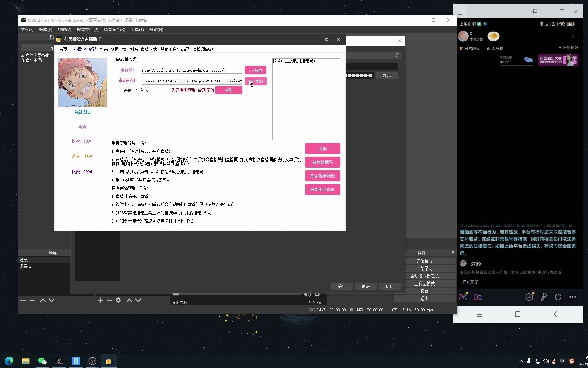Click the pin icon on phone mirror window
Screen dimensions: 588x368
tap(535, 11)
